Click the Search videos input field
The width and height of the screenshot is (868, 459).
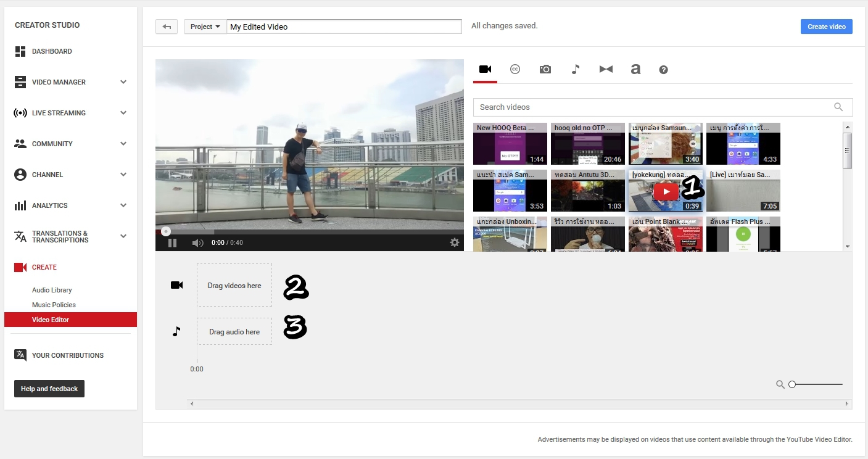[663, 107]
